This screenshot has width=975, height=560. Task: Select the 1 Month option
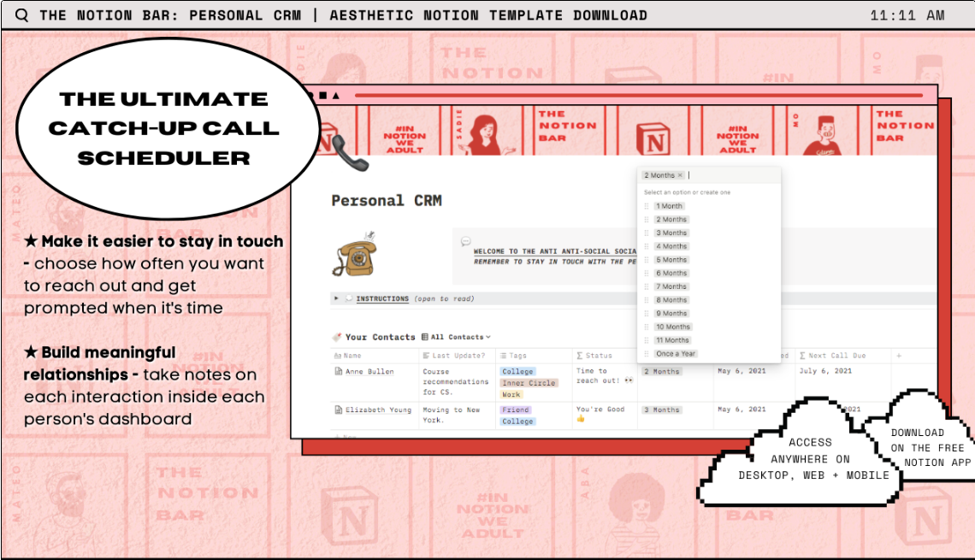tap(669, 206)
